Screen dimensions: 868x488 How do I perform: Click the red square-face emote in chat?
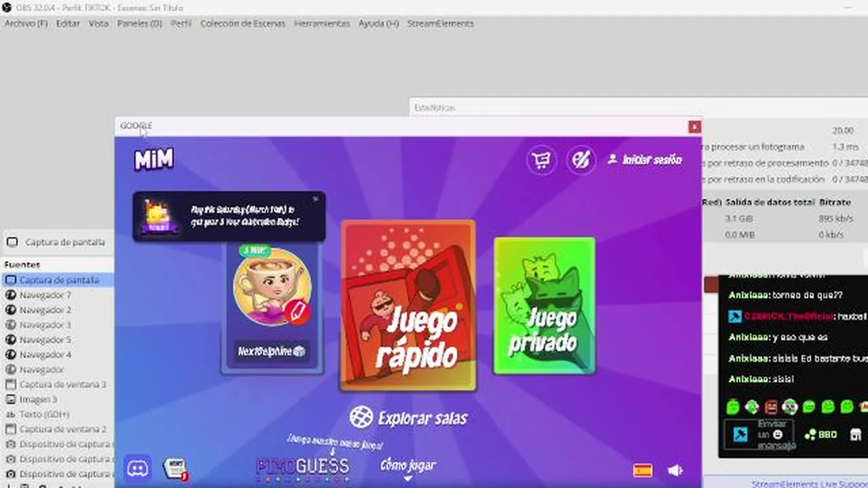point(771,407)
